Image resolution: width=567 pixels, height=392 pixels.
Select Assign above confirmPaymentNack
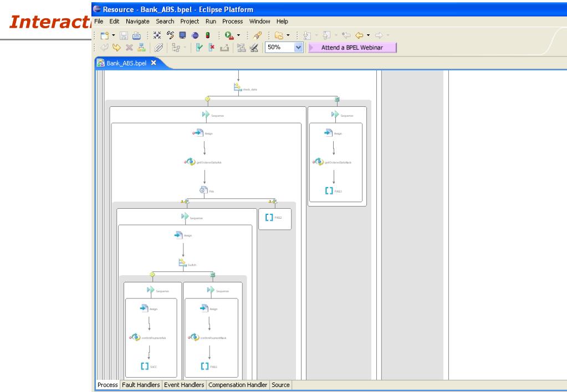point(204,308)
